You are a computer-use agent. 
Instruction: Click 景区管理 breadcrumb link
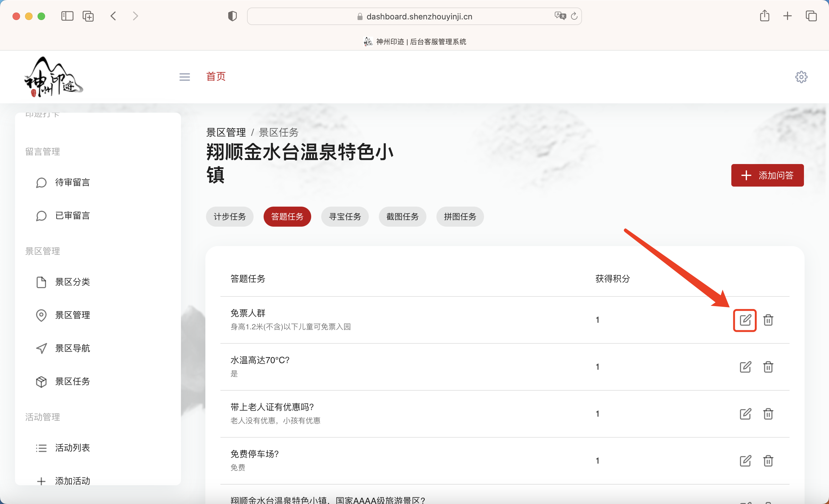pyautogui.click(x=226, y=132)
